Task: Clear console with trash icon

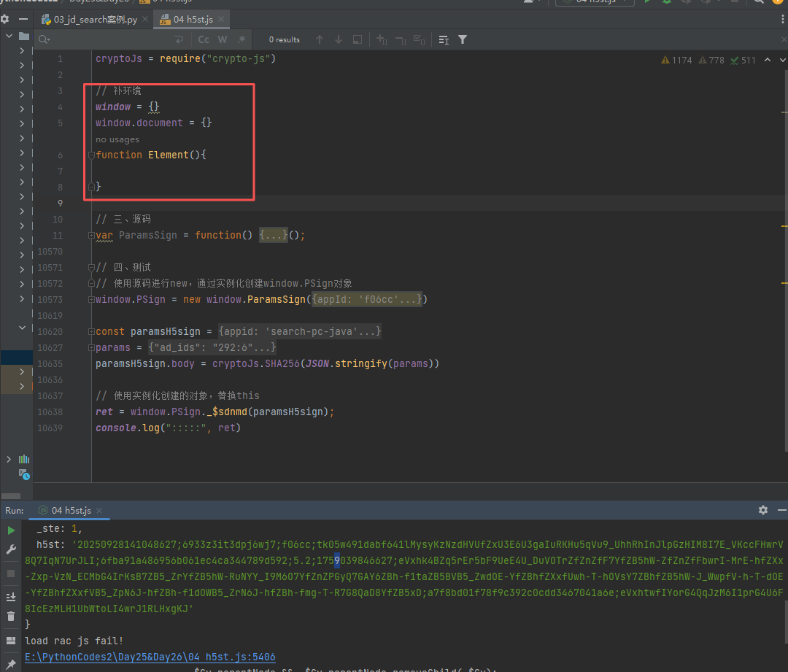Action: click(11, 617)
